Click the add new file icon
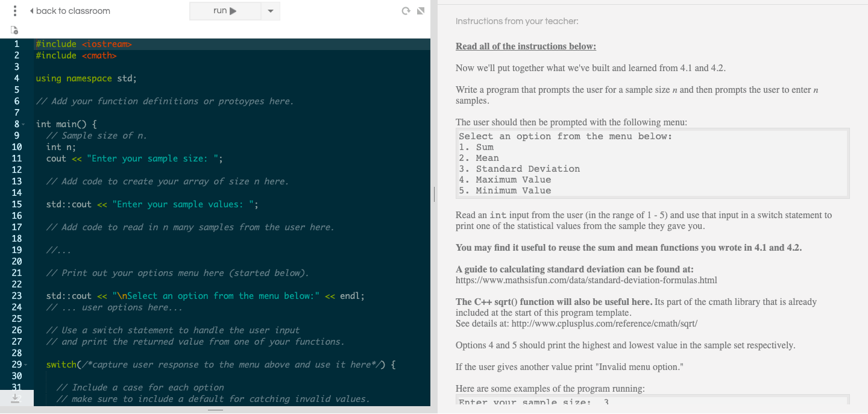Image resolution: width=868 pixels, height=414 pixels. pyautogui.click(x=14, y=30)
